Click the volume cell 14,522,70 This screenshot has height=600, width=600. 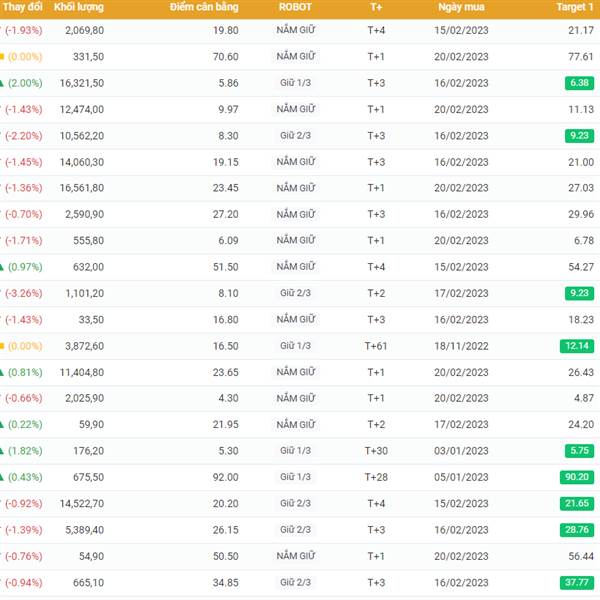pos(82,504)
